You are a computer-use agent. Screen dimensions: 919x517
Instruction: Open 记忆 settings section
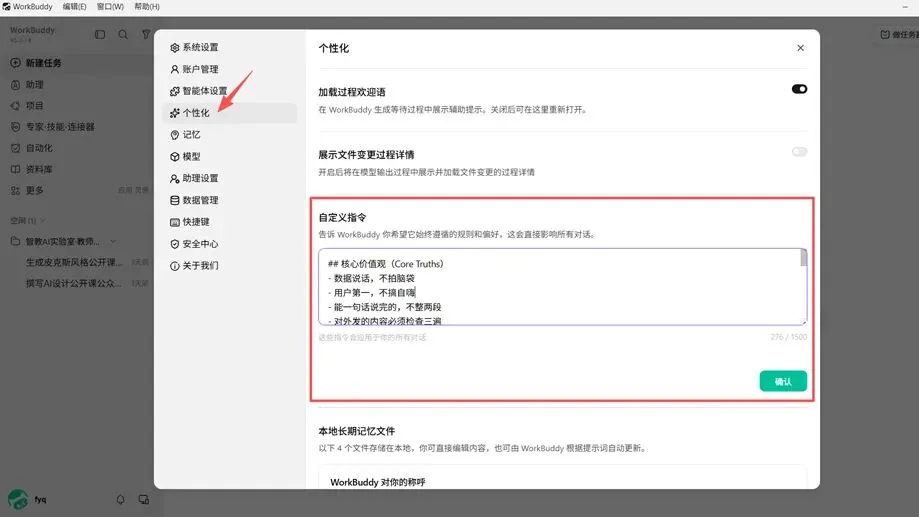229,135
